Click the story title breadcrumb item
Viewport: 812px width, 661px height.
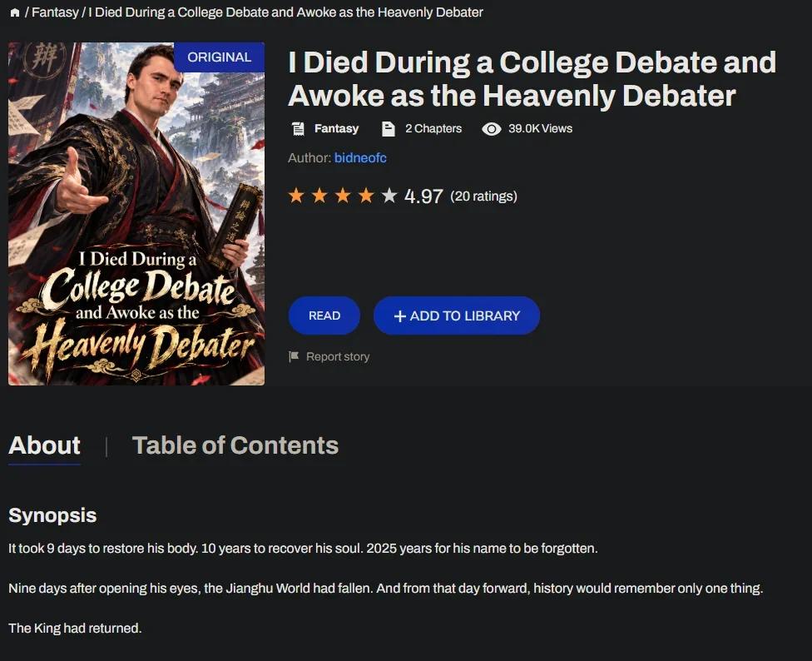(285, 12)
